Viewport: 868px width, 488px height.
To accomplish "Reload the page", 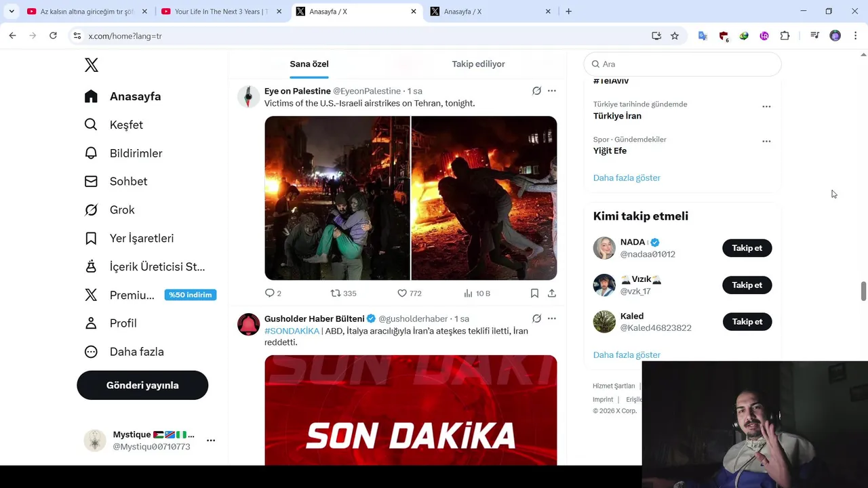I will (x=53, y=36).
